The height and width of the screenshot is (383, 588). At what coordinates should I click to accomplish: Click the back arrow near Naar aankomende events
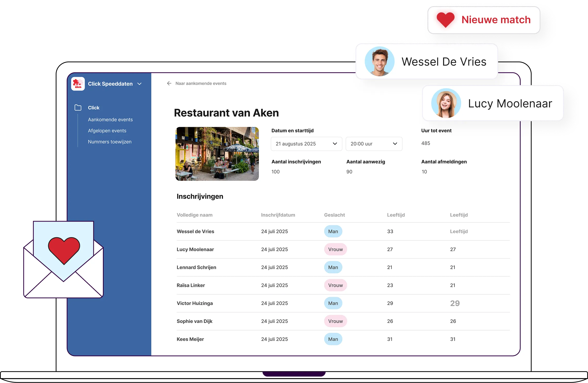169,83
